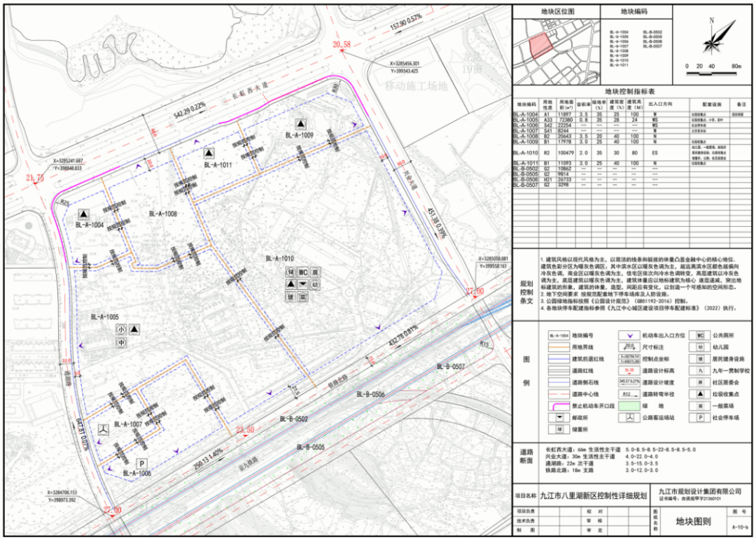The width and height of the screenshot is (756, 539).
Task: Click the garbage collection triangle above BL-A-1009
Action: point(300,124)
